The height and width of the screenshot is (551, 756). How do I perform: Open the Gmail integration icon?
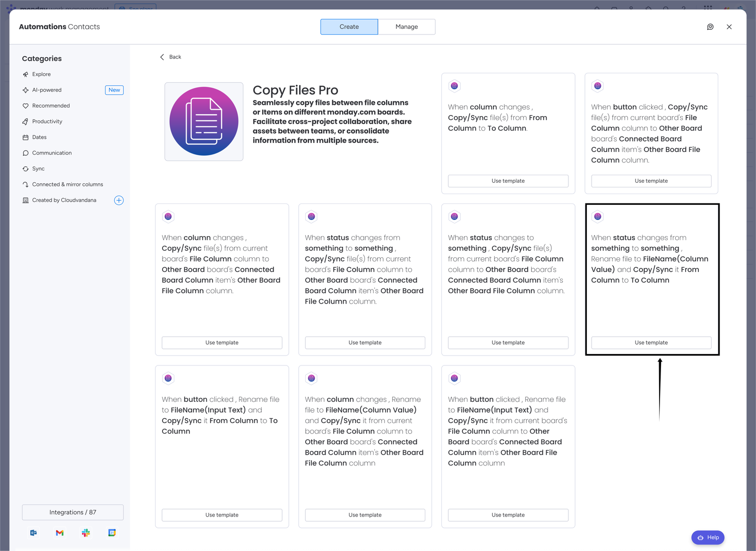(x=60, y=533)
